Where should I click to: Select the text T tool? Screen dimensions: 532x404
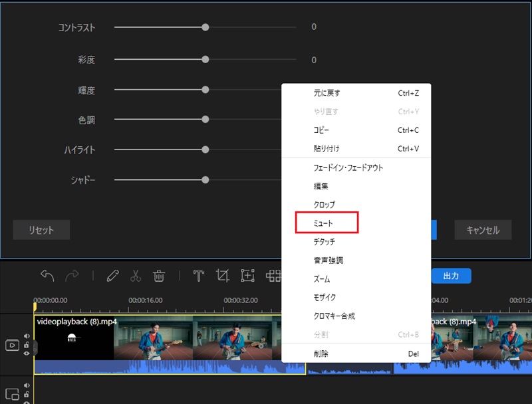tap(199, 276)
